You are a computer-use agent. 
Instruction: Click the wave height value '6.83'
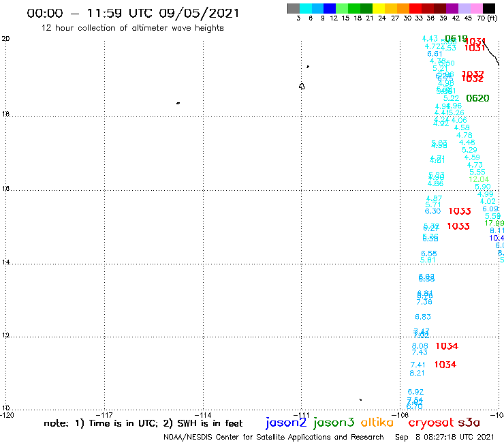coord(423,317)
